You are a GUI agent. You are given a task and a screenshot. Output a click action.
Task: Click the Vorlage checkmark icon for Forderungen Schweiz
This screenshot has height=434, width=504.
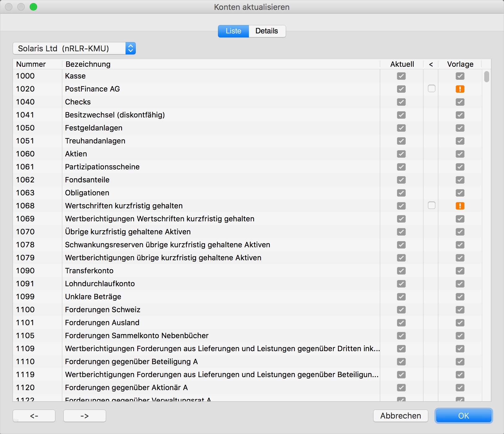460,310
